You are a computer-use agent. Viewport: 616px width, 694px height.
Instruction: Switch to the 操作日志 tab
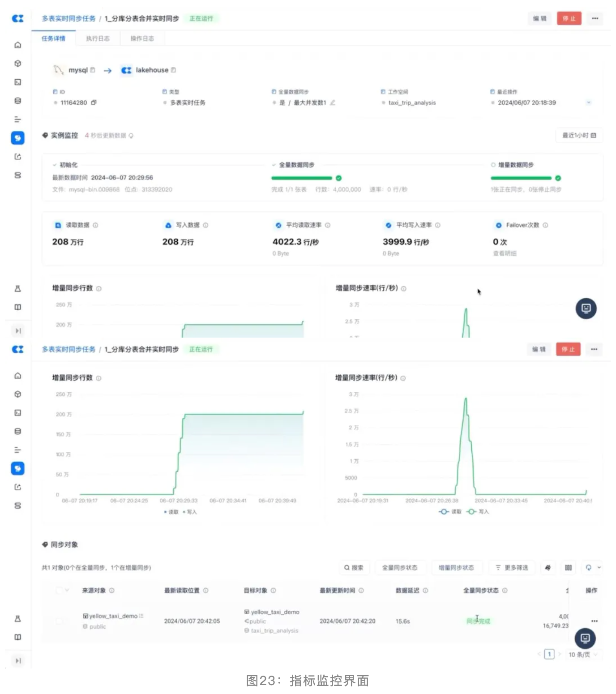[142, 39]
